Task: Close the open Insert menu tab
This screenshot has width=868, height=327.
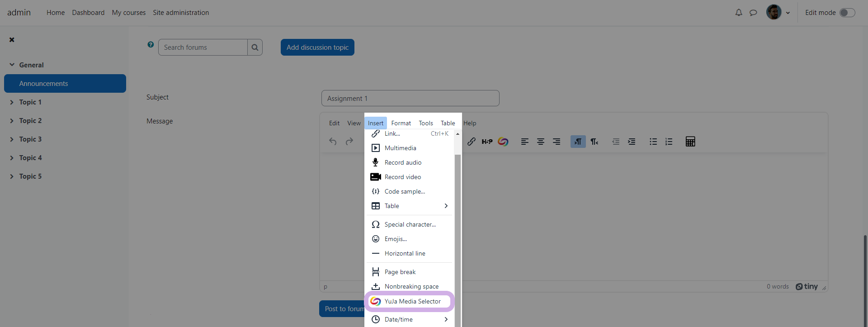Action: click(x=376, y=123)
